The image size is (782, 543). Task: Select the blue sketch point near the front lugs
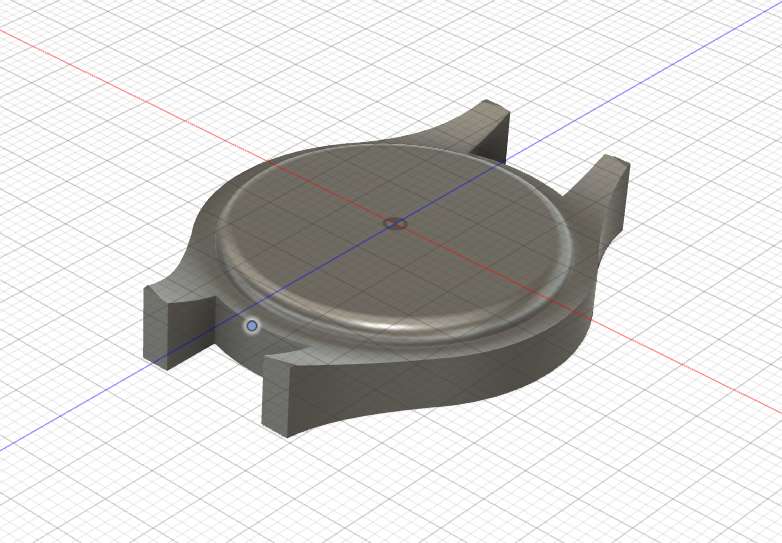[252, 326]
